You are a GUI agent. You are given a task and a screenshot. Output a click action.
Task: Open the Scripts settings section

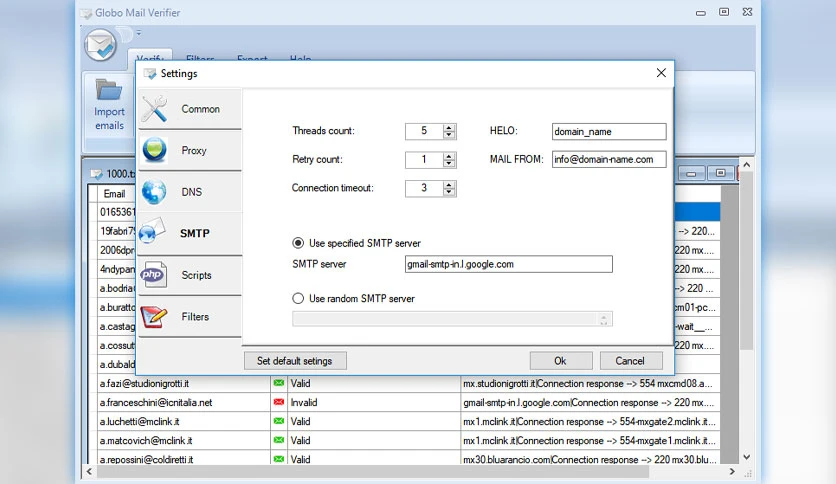point(190,275)
